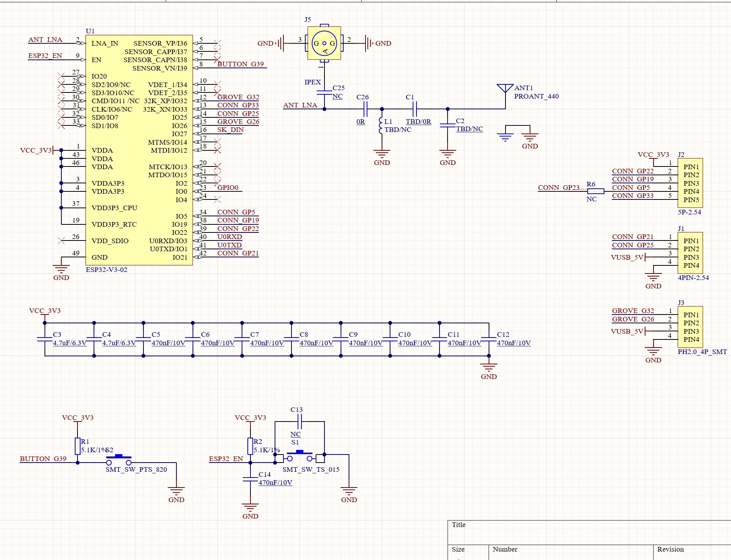Select the LNA_IN pin name inside U1
This screenshot has width=731, height=560.
[x=105, y=43]
